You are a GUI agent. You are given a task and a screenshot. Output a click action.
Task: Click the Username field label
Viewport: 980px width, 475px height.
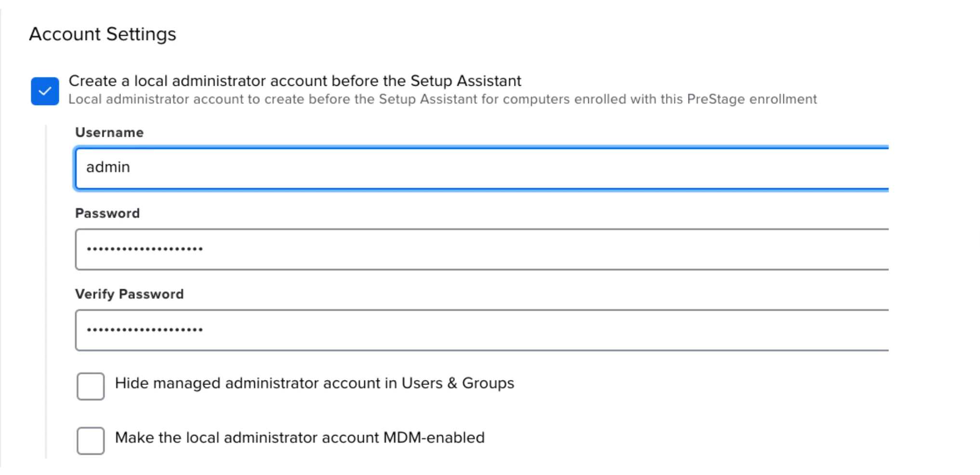tap(109, 132)
